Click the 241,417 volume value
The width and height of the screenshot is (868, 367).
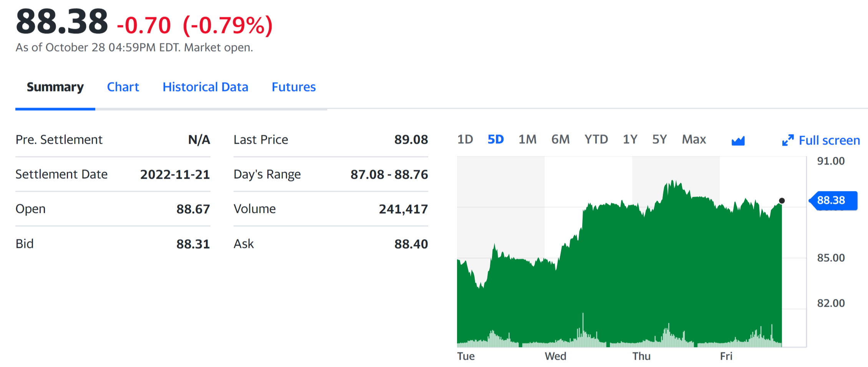(404, 209)
